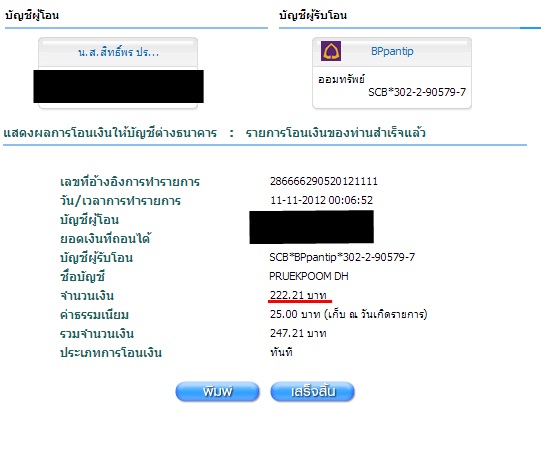Click the พิมพ์ print button
The height and width of the screenshot is (457, 544).
click(x=217, y=392)
